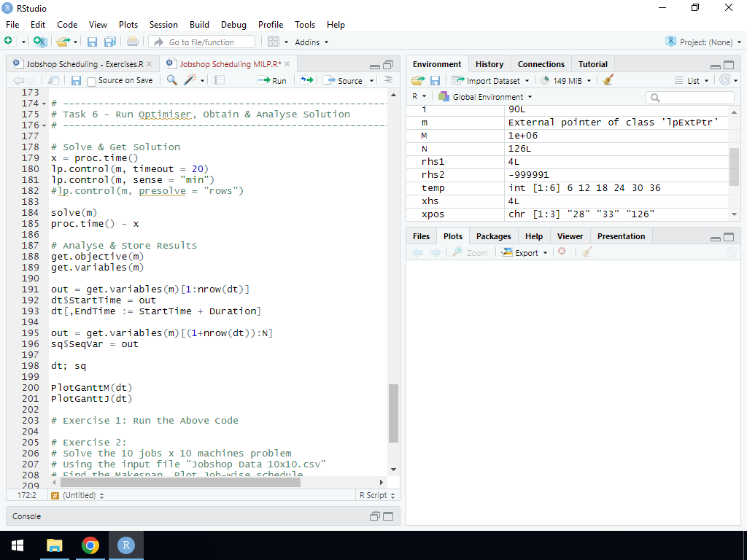Open Chrome from the taskbar
Image resolution: width=747 pixels, height=560 pixels.
pyautogui.click(x=90, y=545)
